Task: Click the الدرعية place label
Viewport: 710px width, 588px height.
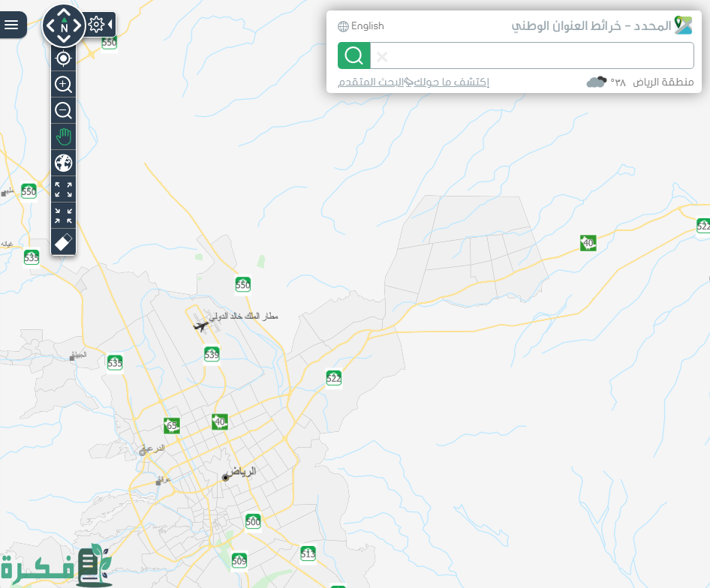Action: [155, 448]
